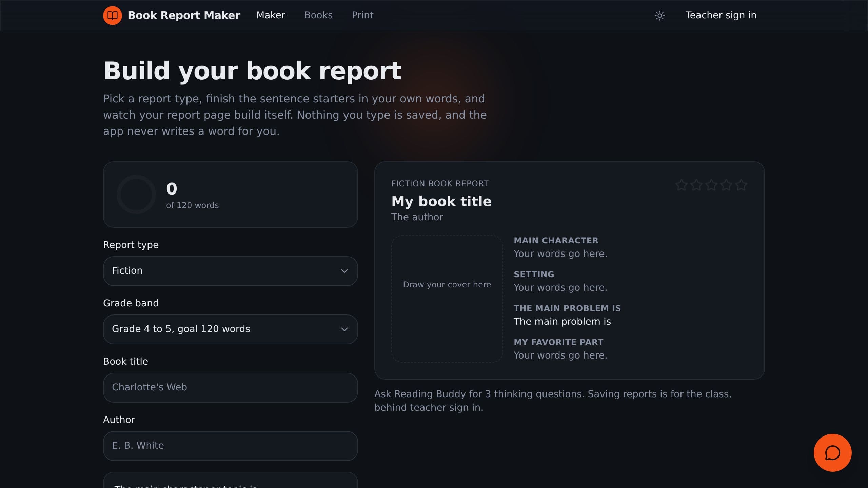Go to the Books nav item
868x488 pixels.
(318, 15)
